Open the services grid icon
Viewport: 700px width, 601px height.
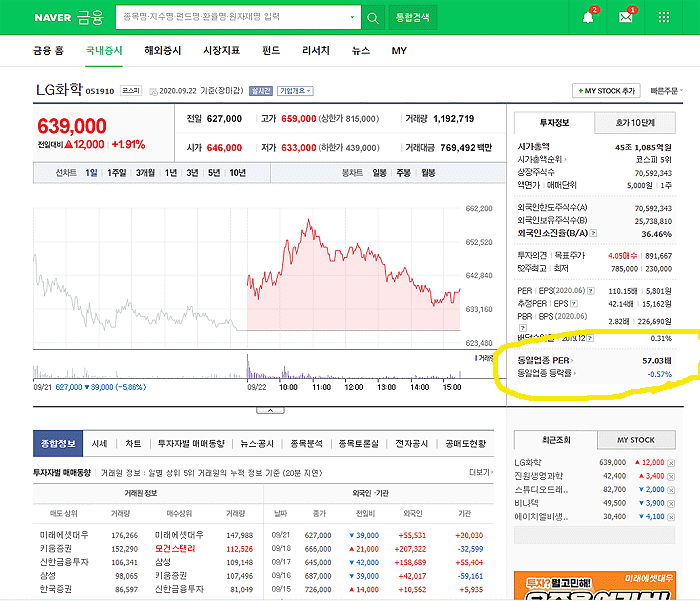[x=664, y=17]
